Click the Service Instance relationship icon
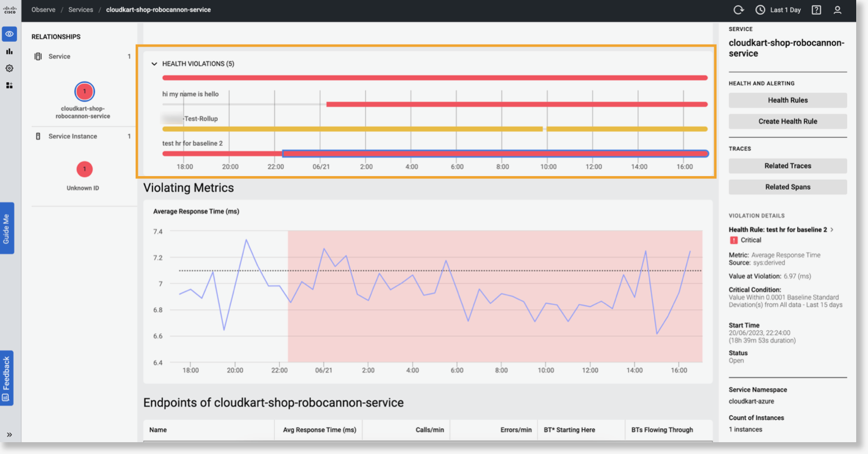This screenshot has height=454, width=868. click(38, 136)
